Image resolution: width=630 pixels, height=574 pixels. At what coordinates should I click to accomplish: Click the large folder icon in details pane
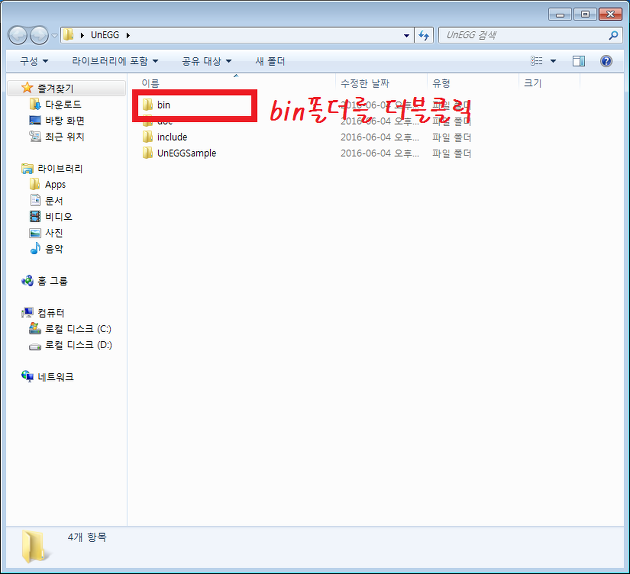coord(35,546)
